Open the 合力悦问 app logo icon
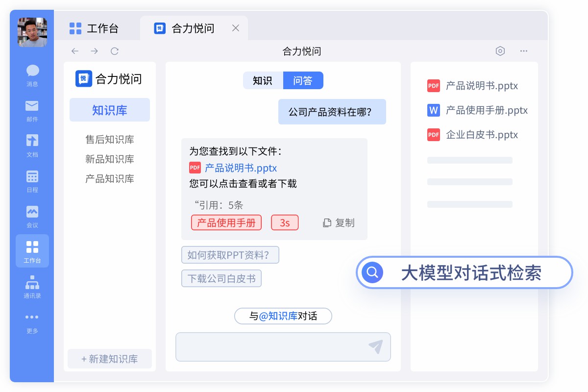Image resolution: width=588 pixels, height=392 pixels. [84, 78]
